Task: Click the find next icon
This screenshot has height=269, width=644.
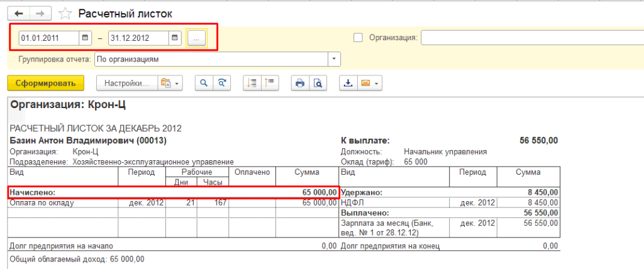Action: pyautogui.click(x=221, y=83)
